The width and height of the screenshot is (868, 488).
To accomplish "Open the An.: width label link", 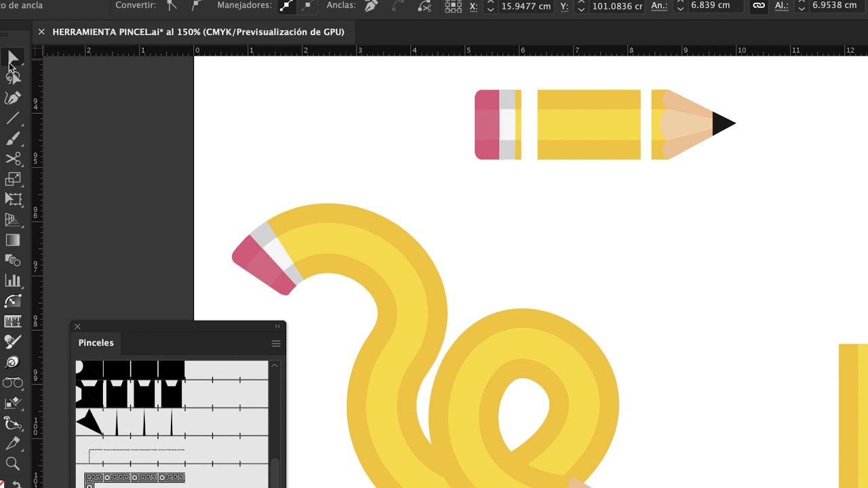I will [658, 5].
